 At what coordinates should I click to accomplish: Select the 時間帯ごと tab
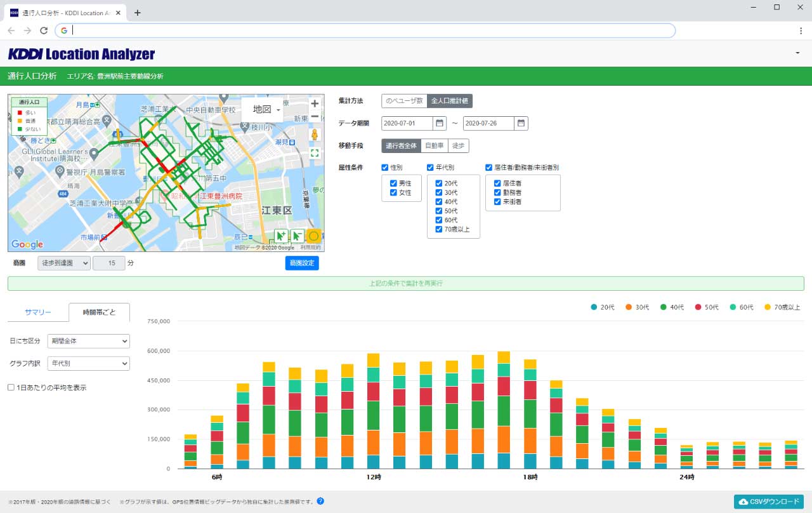click(100, 312)
